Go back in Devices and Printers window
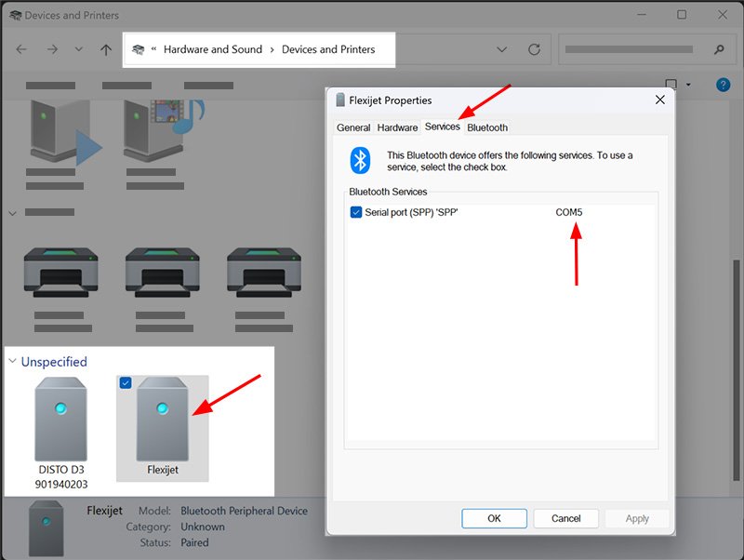 click(21, 49)
